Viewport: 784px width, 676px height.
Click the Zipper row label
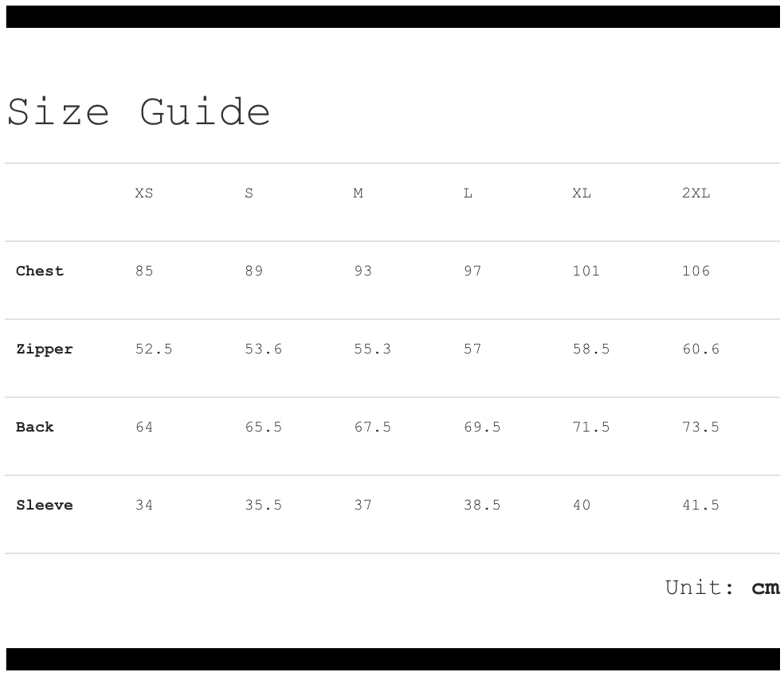coord(45,349)
